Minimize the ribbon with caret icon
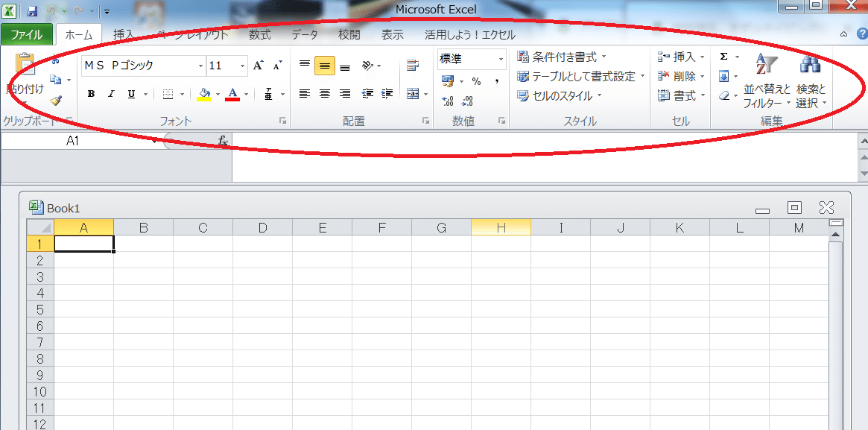 tap(843, 34)
